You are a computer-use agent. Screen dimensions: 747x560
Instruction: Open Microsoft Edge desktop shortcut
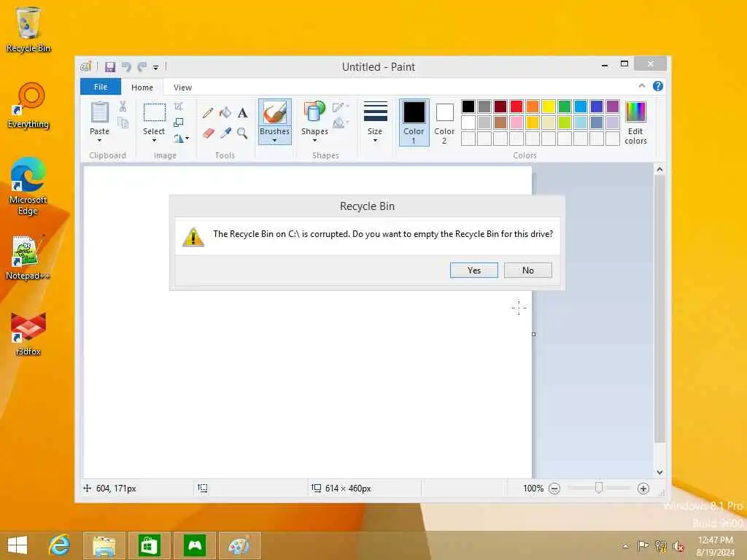[28, 186]
